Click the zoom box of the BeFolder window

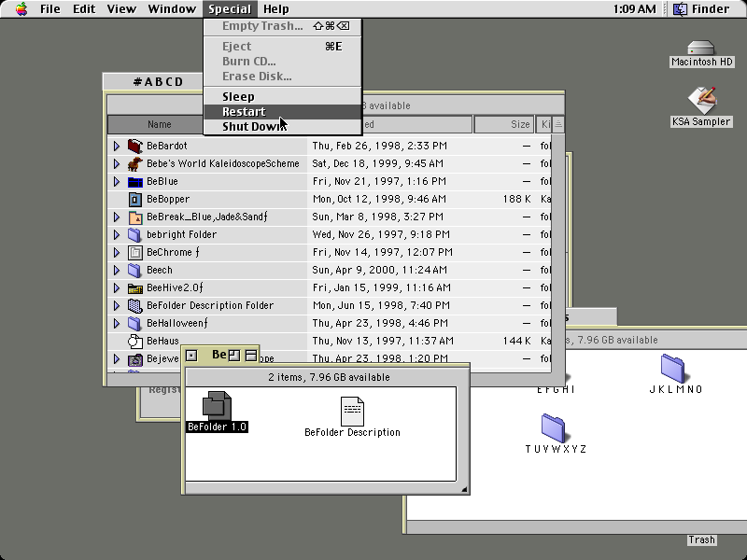click(x=234, y=356)
